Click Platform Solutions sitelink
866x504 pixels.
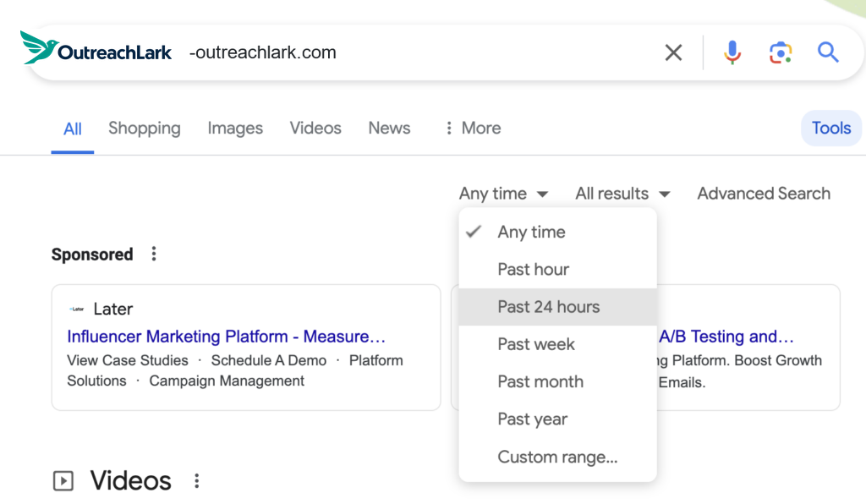click(235, 370)
